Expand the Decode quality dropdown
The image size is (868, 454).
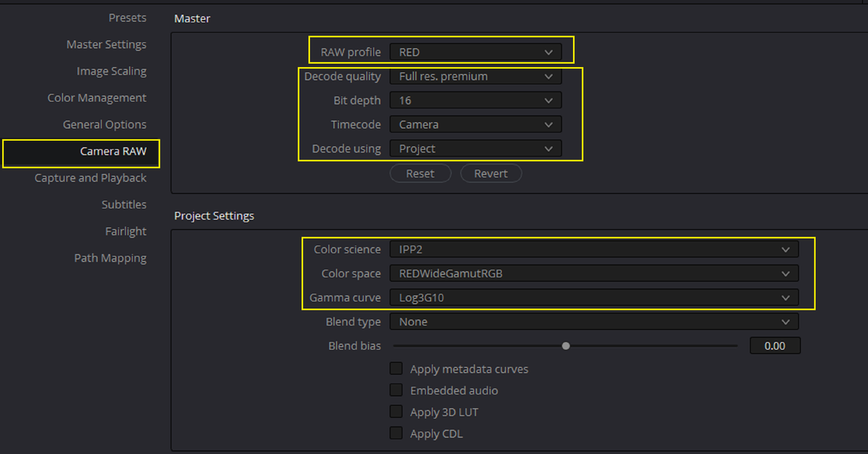(475, 77)
